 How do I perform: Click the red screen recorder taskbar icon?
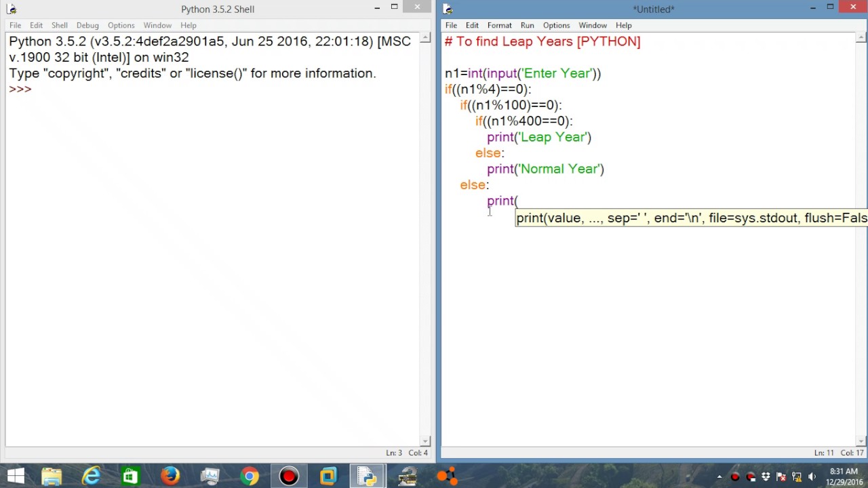click(x=289, y=476)
